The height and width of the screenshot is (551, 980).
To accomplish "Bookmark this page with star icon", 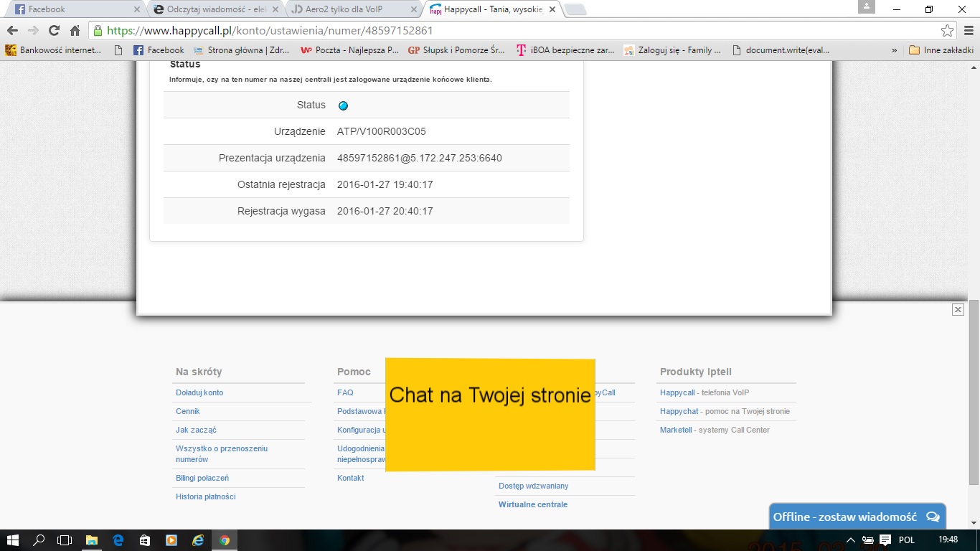I will pos(947,31).
